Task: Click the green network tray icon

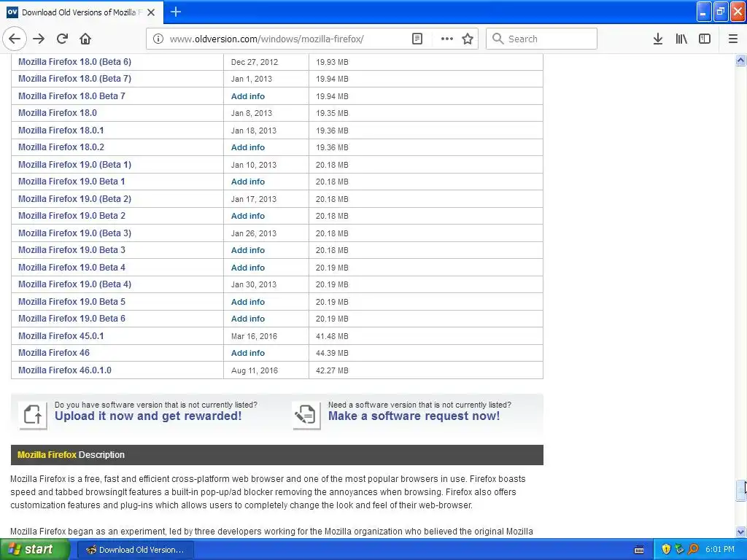Action: click(x=679, y=550)
